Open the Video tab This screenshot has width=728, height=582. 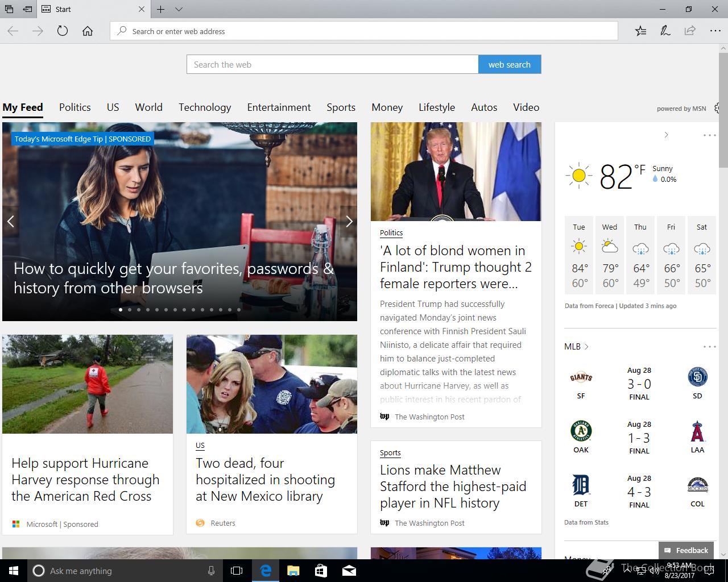coord(526,107)
